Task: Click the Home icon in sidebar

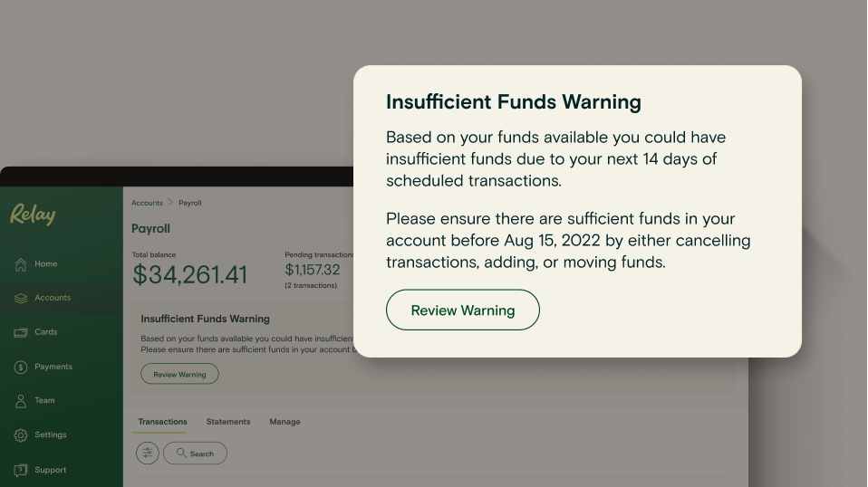Action: tap(20, 264)
